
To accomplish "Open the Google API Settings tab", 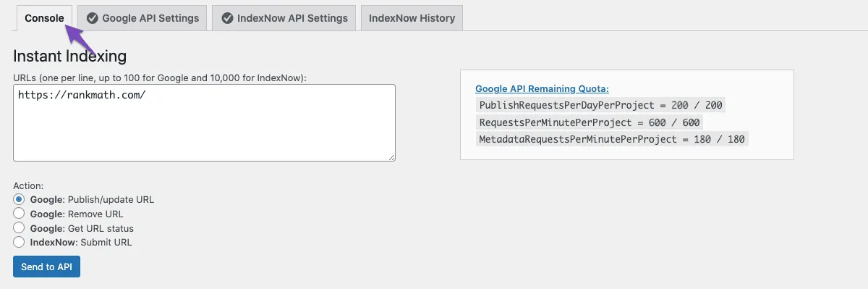I will (x=142, y=18).
